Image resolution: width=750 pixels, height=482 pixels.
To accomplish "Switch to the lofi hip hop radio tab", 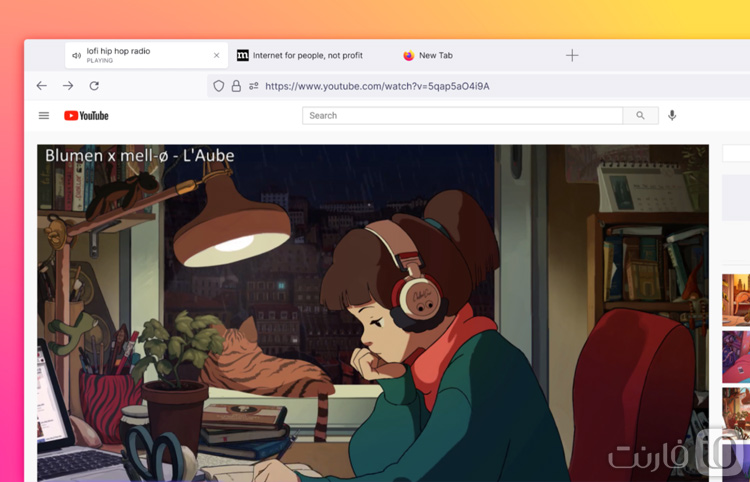I will click(x=146, y=55).
